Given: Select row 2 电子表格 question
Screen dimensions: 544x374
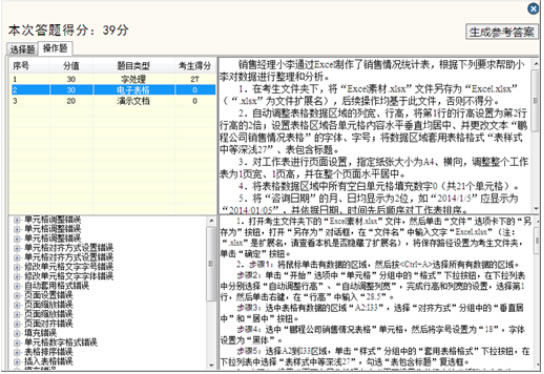Looking at the screenshot, I should pyautogui.click(x=113, y=90).
